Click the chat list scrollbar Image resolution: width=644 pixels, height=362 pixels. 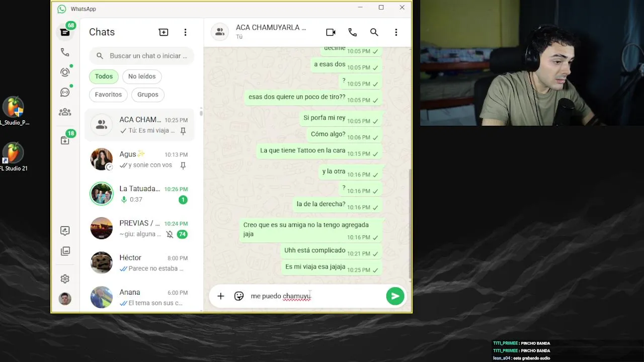[x=201, y=112]
